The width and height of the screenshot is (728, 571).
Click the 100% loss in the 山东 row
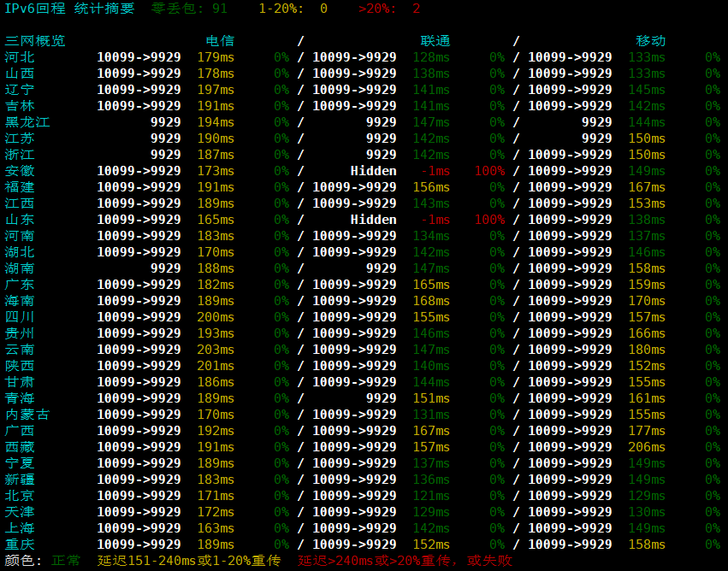pos(490,220)
